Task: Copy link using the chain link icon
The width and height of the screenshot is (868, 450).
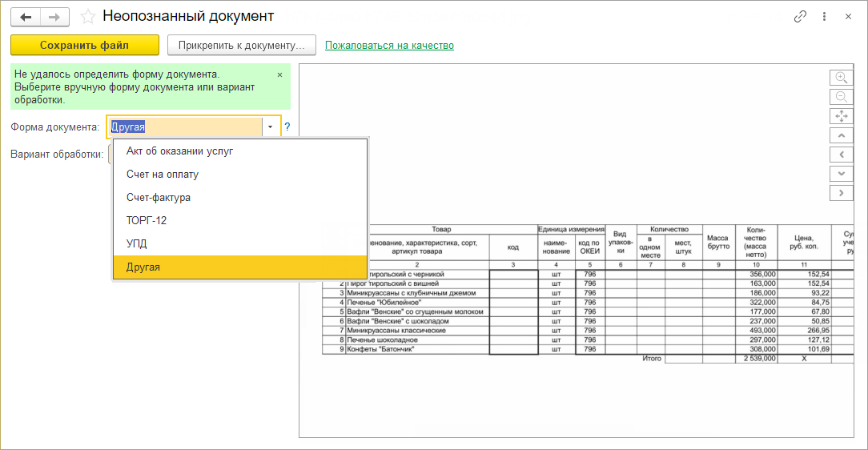Action: 800,17
